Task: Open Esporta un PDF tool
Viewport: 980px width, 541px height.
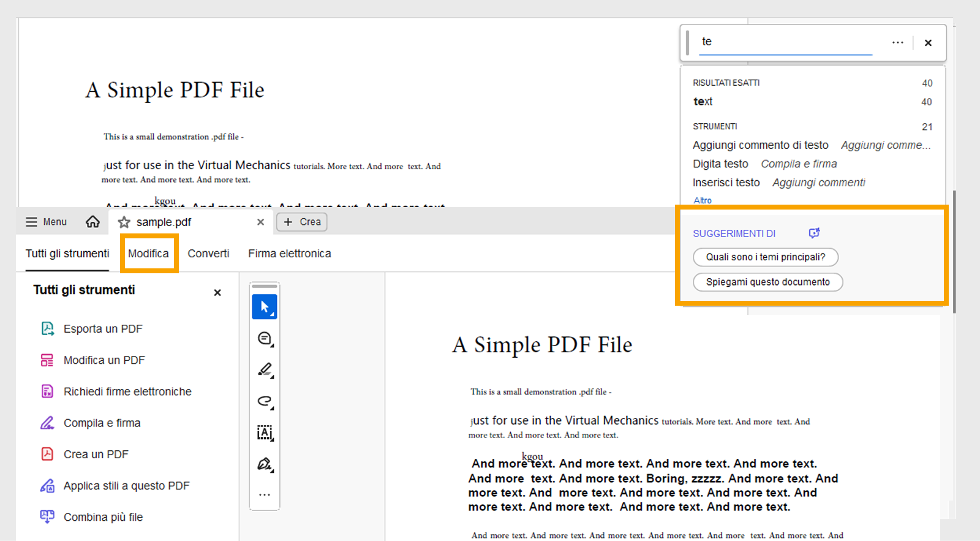Action: click(103, 329)
